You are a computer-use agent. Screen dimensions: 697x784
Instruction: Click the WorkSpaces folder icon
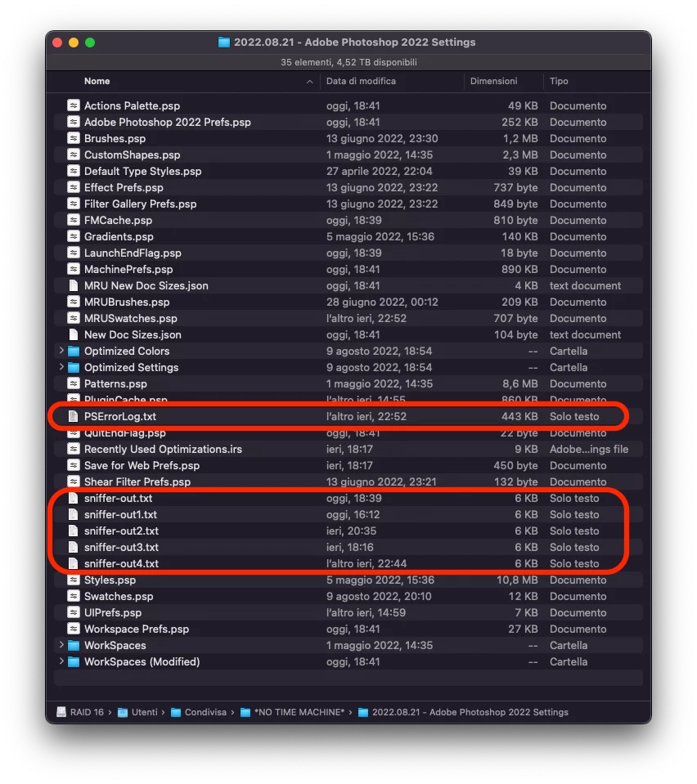coord(74,646)
